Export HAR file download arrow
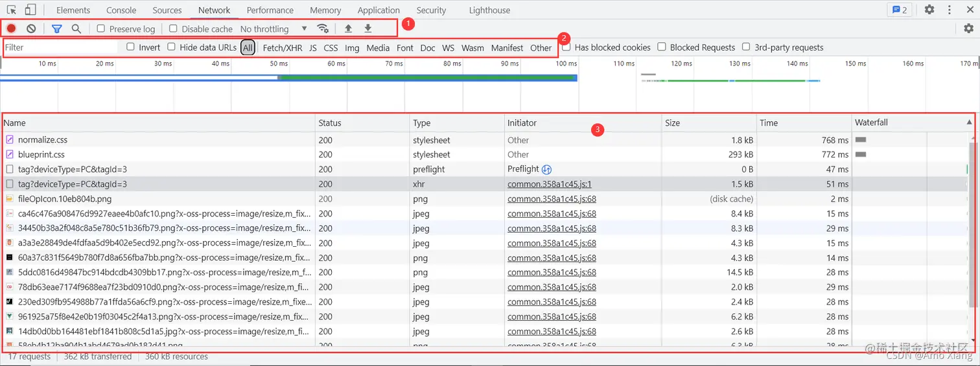This screenshot has height=366, width=980. [367, 29]
